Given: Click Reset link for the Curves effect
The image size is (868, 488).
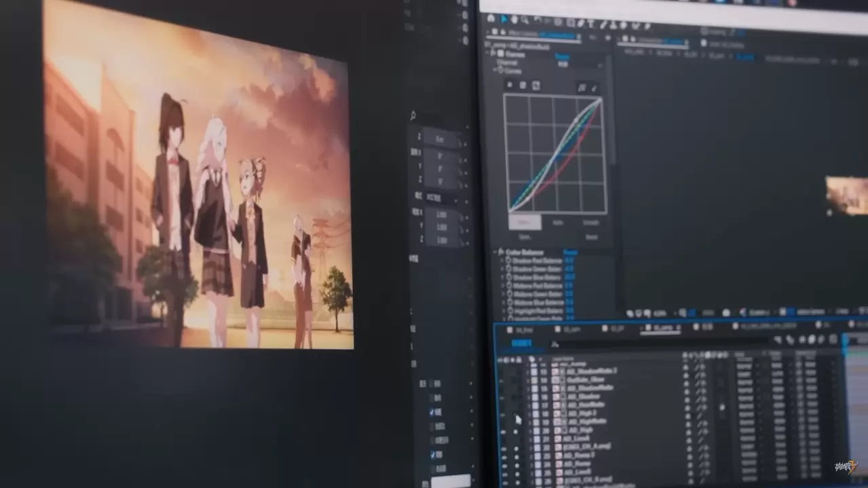Looking at the screenshot, I should tap(562, 56).
